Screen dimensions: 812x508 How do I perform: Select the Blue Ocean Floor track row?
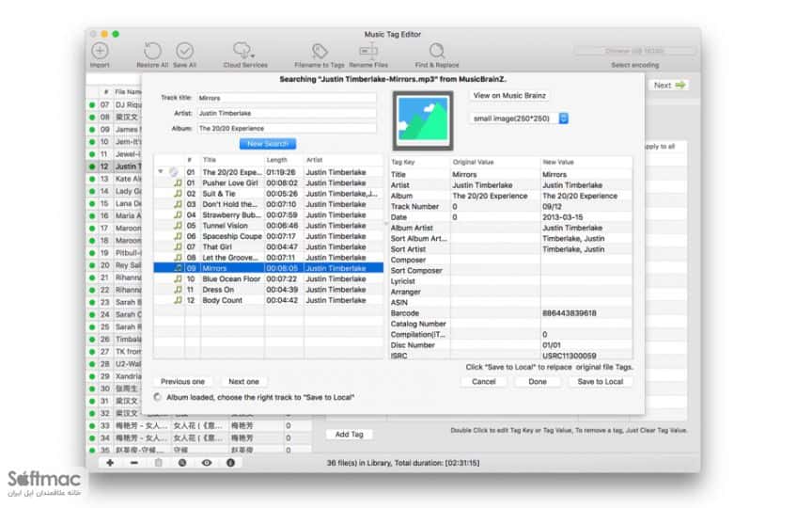coord(268,278)
